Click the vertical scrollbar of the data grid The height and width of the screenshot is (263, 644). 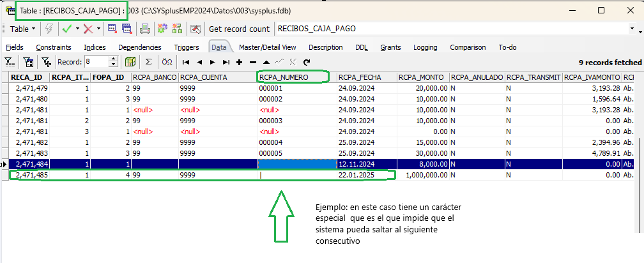coord(640,184)
